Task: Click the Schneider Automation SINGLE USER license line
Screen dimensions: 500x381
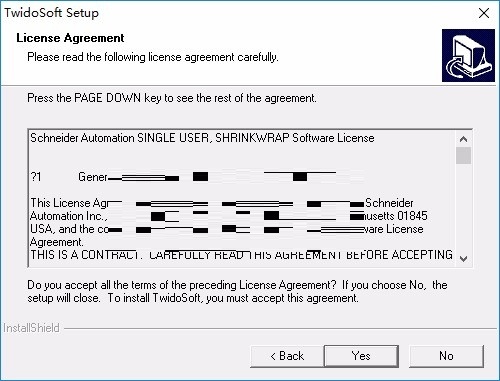Action: (x=202, y=138)
